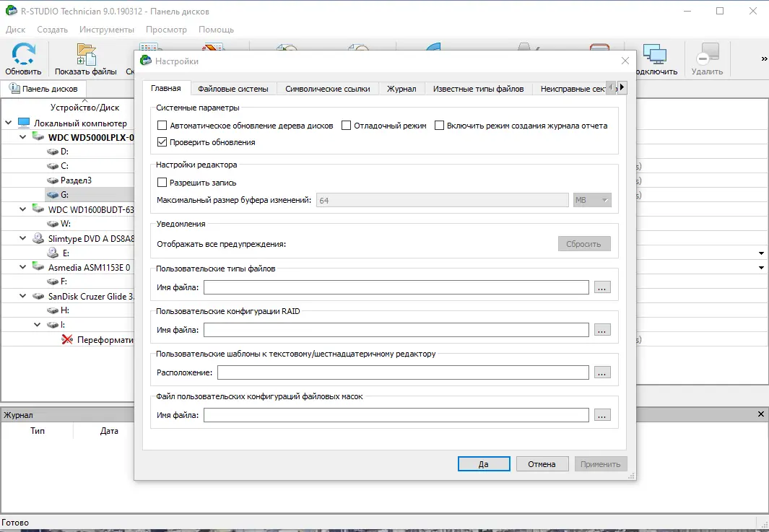The width and height of the screenshot is (769, 532).
Task: Enable Включить режим создания журнала отчета
Action: pos(440,126)
